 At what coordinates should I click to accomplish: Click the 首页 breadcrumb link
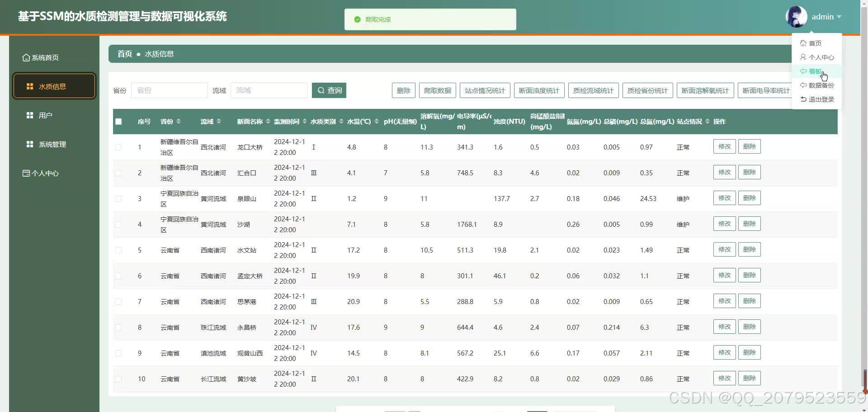pyautogui.click(x=125, y=54)
